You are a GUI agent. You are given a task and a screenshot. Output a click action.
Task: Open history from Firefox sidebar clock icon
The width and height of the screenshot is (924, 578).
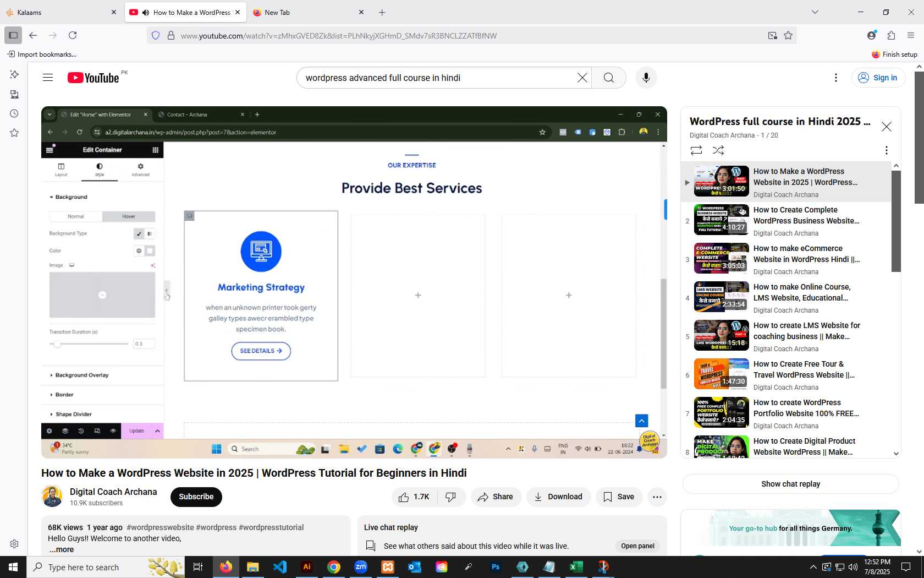coord(14,113)
